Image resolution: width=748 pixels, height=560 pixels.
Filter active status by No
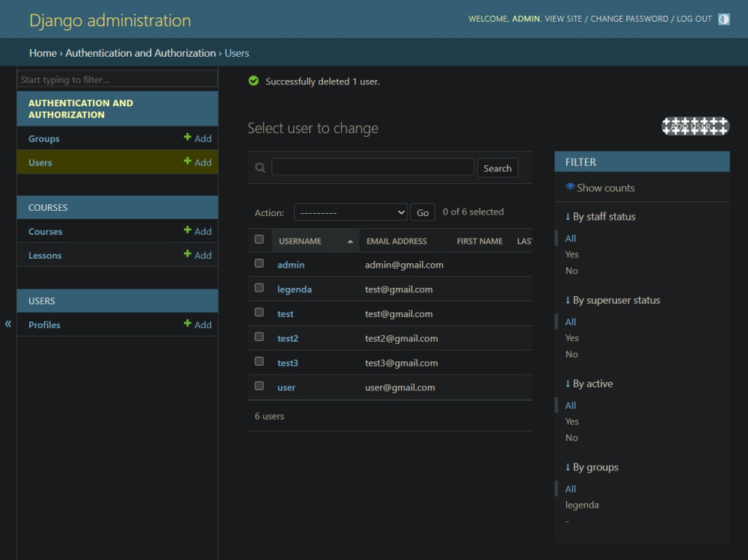[x=571, y=437]
